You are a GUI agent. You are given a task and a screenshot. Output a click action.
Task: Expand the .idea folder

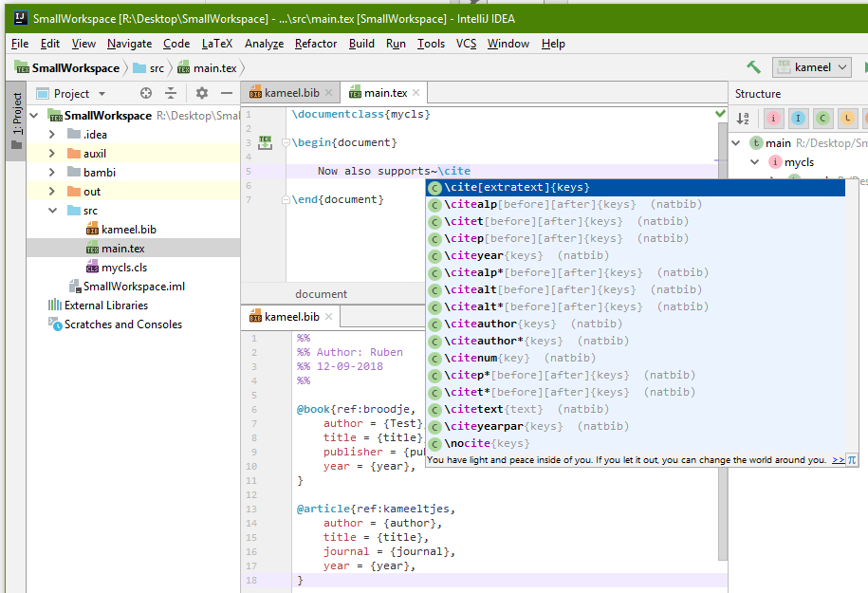coord(52,135)
